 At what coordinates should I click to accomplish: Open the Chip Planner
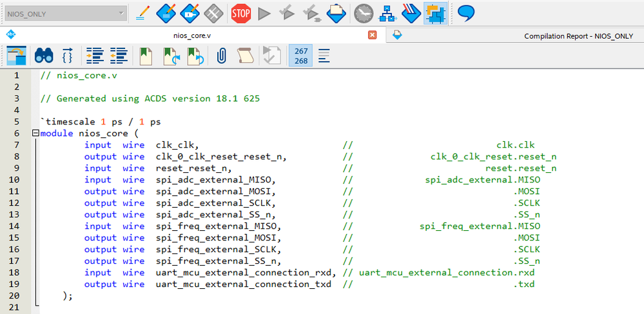coord(213,14)
